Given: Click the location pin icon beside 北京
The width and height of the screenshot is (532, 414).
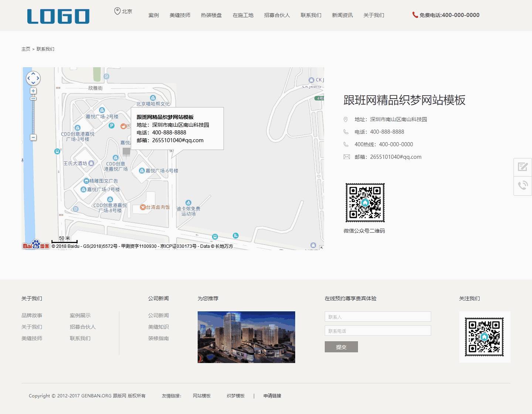Looking at the screenshot, I should (117, 11).
